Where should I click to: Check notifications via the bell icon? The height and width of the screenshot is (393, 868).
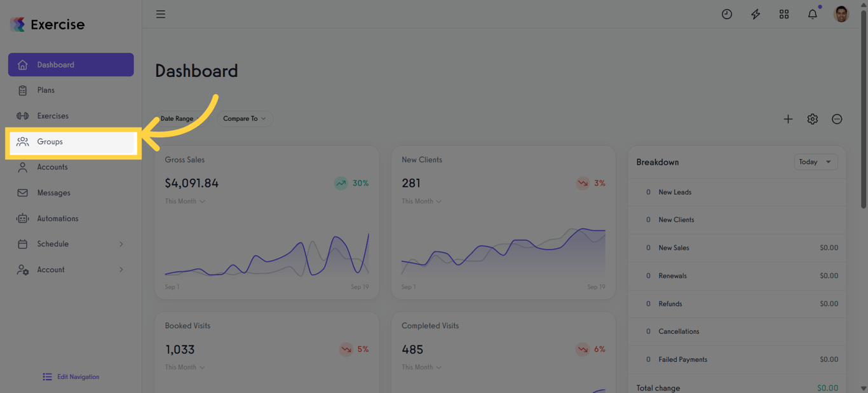[812, 13]
